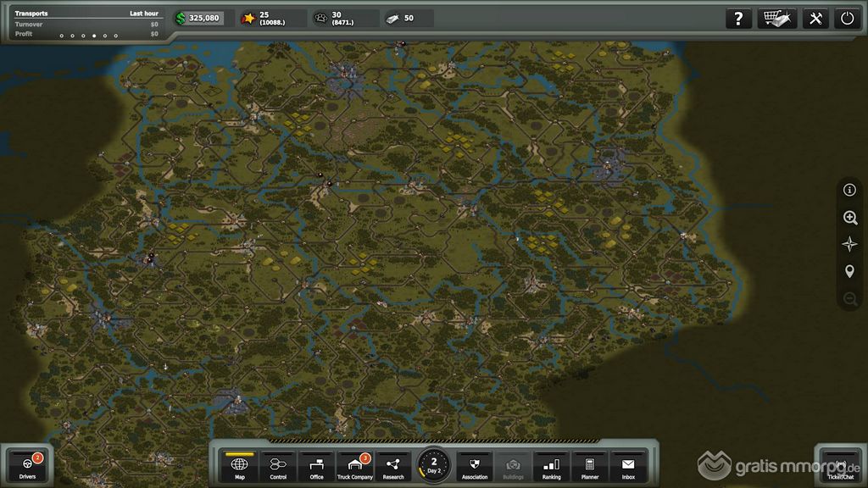The image size is (868, 488).
Task: Open the Drivers panel
Action: [x=27, y=466]
